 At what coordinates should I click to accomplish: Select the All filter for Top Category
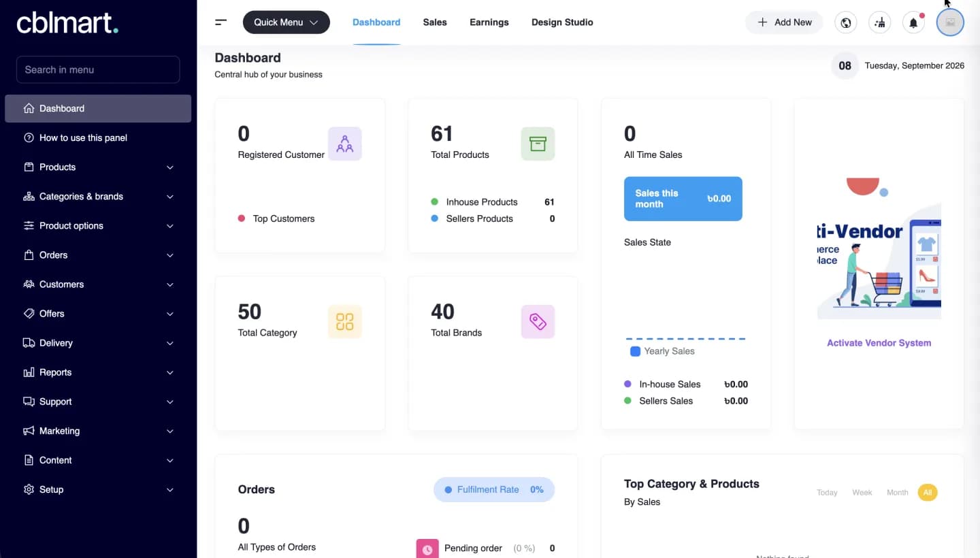[x=927, y=493]
